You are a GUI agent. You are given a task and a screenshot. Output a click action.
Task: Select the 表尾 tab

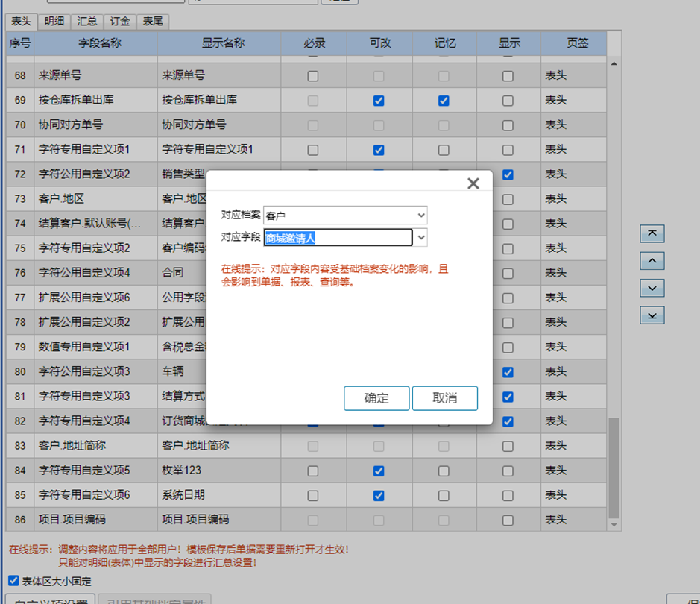tap(152, 22)
